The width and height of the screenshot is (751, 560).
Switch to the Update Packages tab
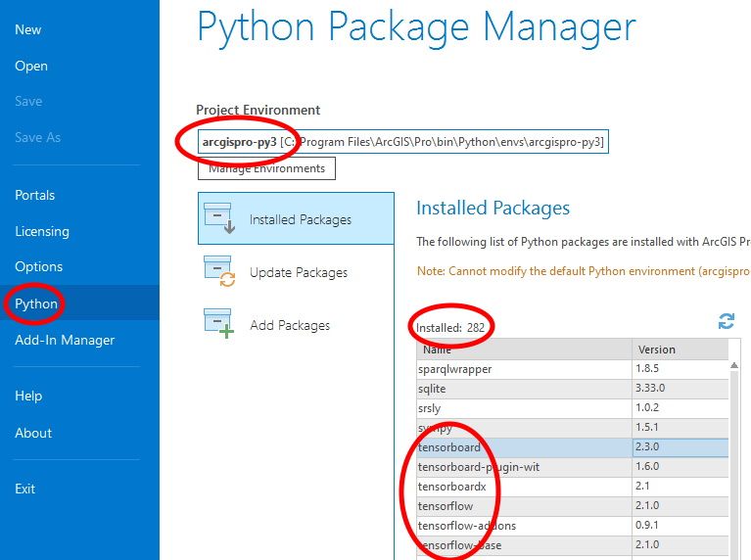(x=299, y=272)
